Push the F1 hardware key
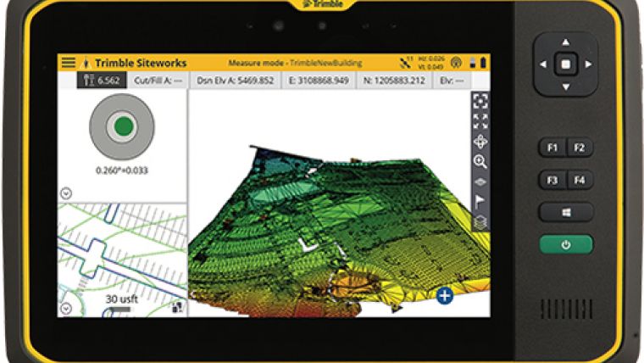 552,148
